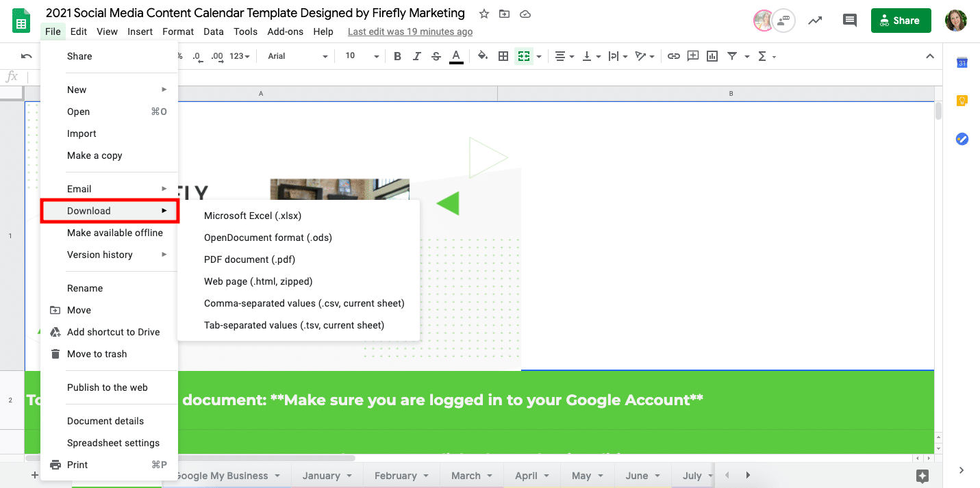The width and height of the screenshot is (980, 488).
Task: Expand filter views arrow
Action: pos(747,57)
